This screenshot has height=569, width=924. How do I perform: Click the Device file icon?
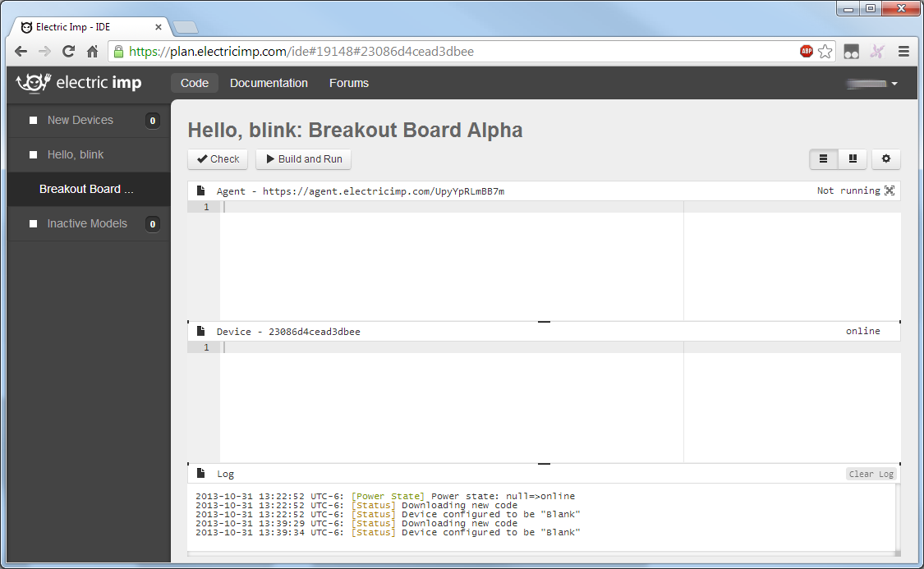[x=201, y=332]
